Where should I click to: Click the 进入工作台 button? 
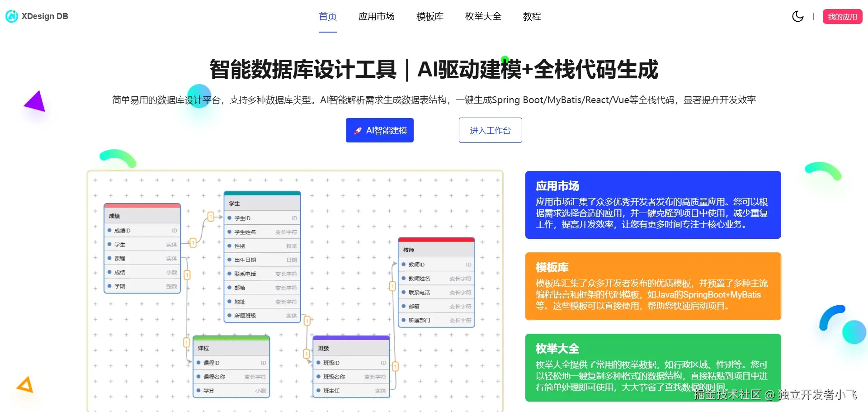point(490,130)
